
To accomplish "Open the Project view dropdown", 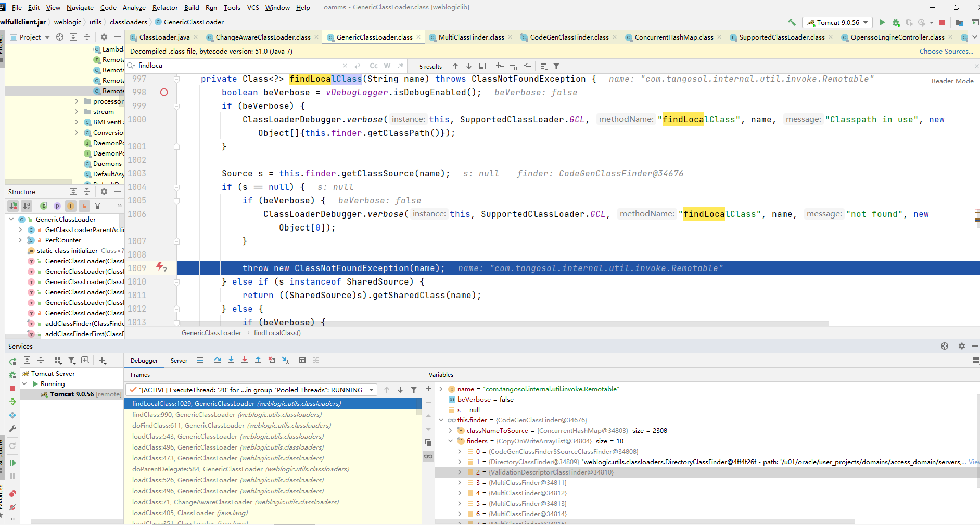I will [x=30, y=37].
